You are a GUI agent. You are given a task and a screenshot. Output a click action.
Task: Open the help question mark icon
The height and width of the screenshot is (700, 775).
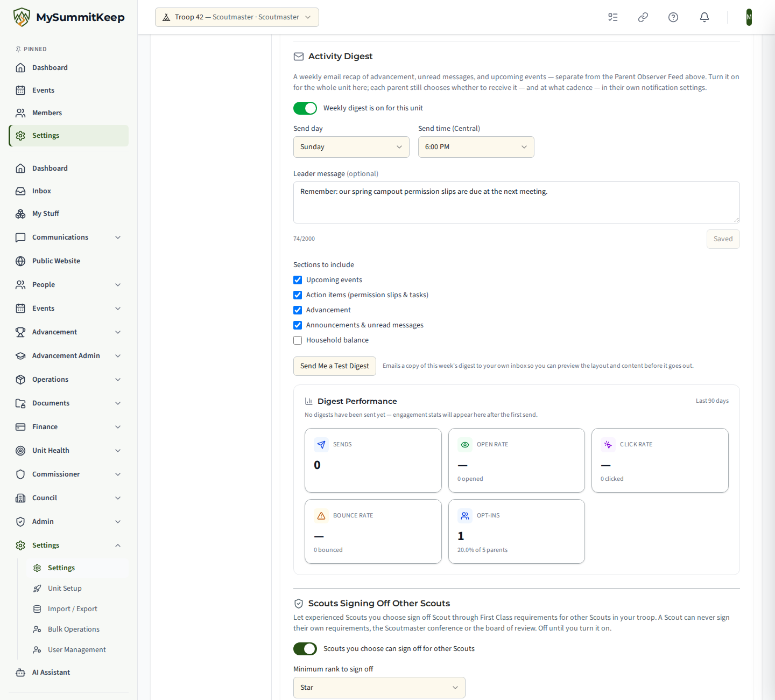point(673,17)
